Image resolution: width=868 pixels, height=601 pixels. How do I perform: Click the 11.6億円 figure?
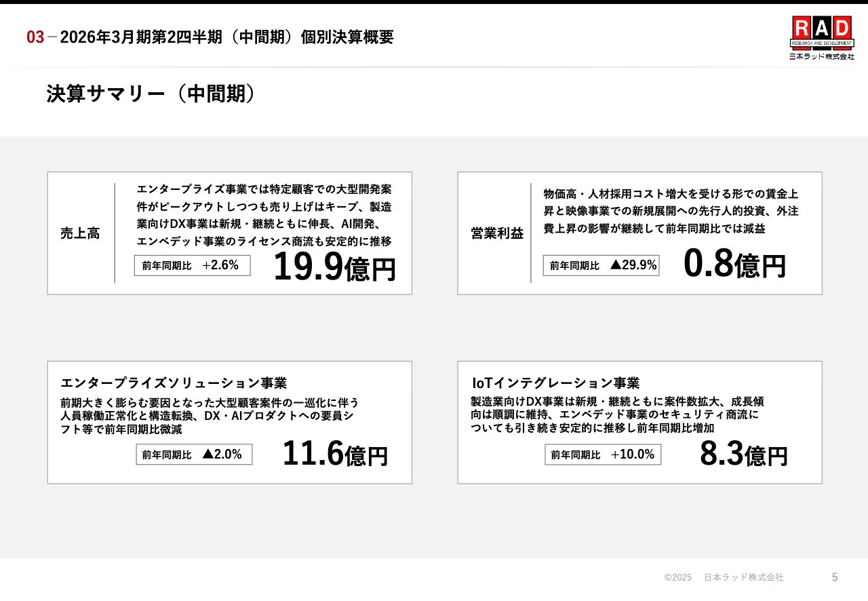coord(334,454)
